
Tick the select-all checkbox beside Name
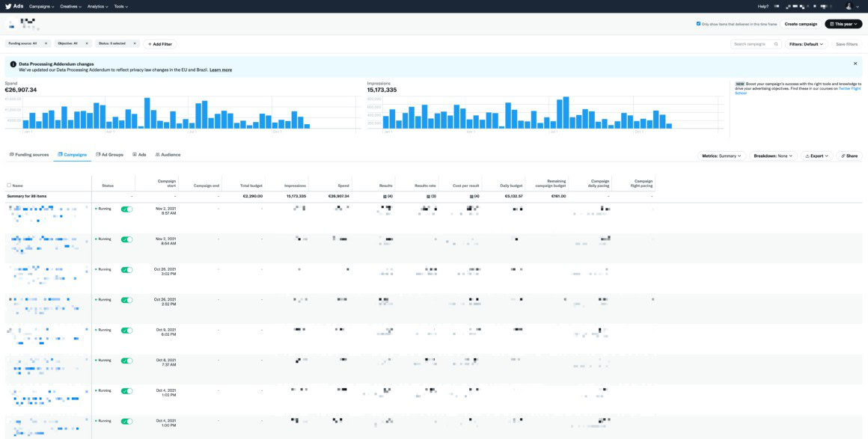point(9,185)
